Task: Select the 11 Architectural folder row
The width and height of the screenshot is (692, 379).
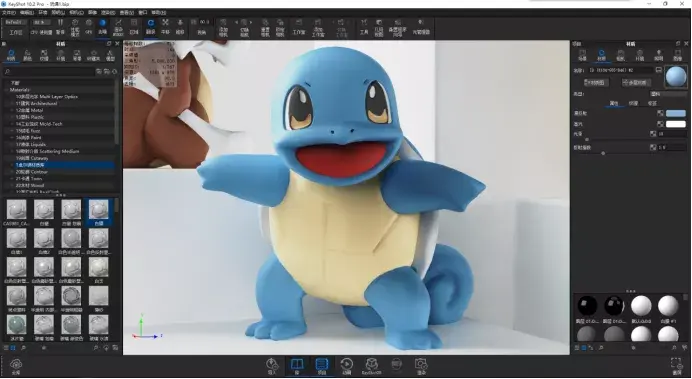Action: [x=60, y=104]
